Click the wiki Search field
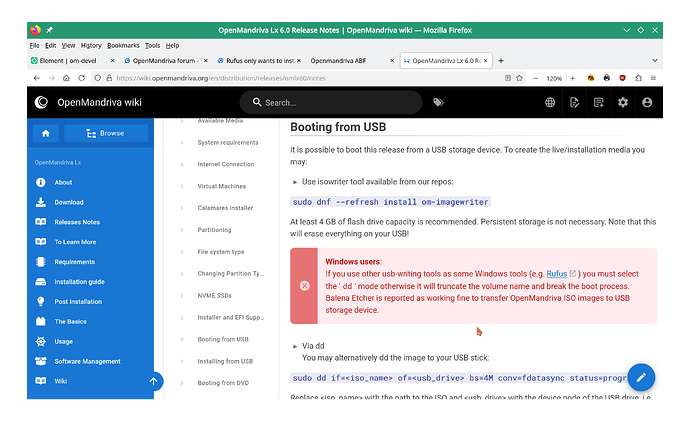Screen dimensions: 690x431 click(331, 102)
